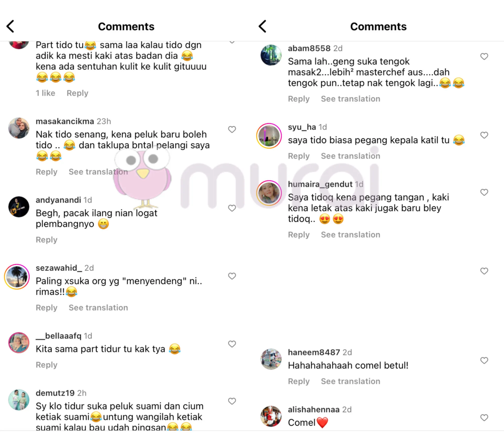Tap heart beside haneem8487's comment
Image resolution: width=504 pixels, height=435 pixels.
click(484, 360)
